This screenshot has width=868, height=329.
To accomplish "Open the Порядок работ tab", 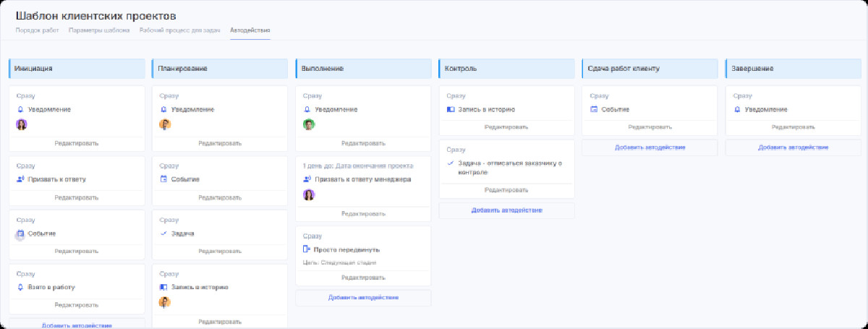I will click(x=38, y=30).
